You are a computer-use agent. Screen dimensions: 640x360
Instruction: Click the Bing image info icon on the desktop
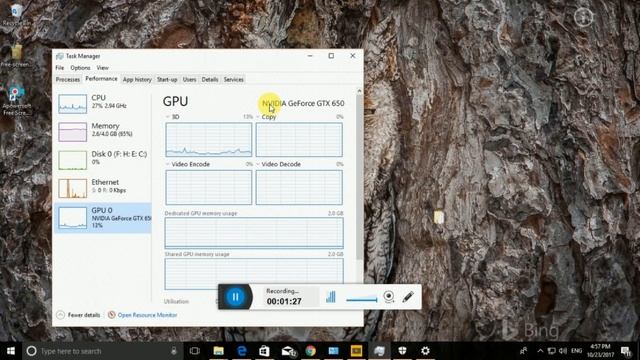click(583, 17)
